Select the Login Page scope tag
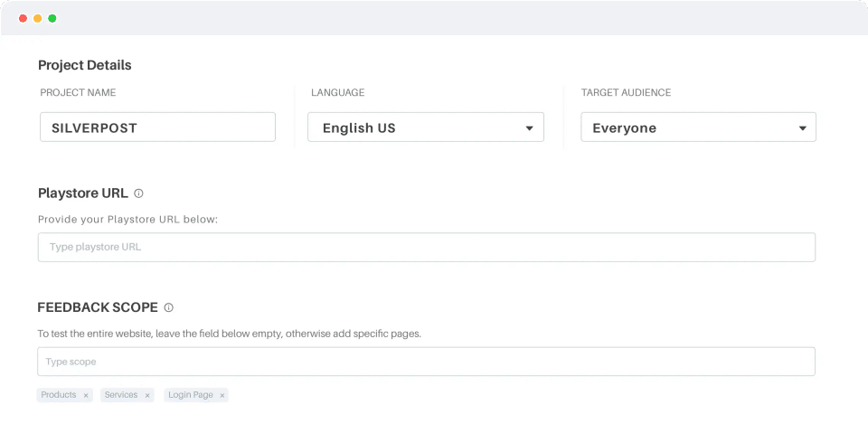 point(190,395)
